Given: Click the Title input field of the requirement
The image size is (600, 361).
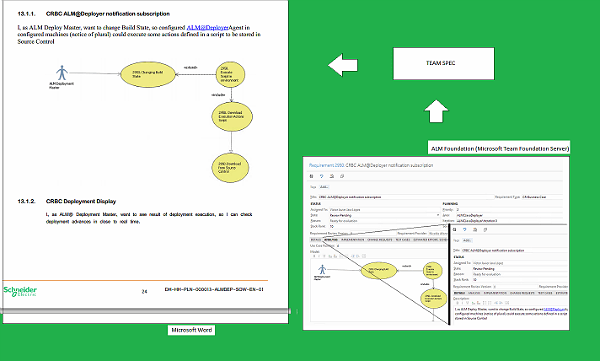Looking at the screenshot, I should click(406, 197).
